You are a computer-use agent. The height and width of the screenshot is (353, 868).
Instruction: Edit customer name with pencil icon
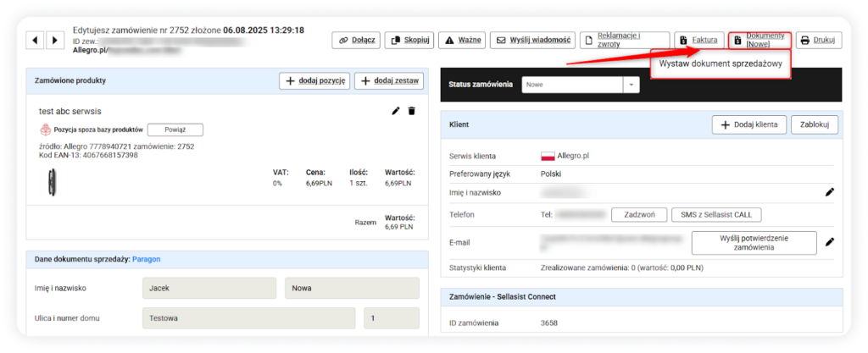click(830, 192)
